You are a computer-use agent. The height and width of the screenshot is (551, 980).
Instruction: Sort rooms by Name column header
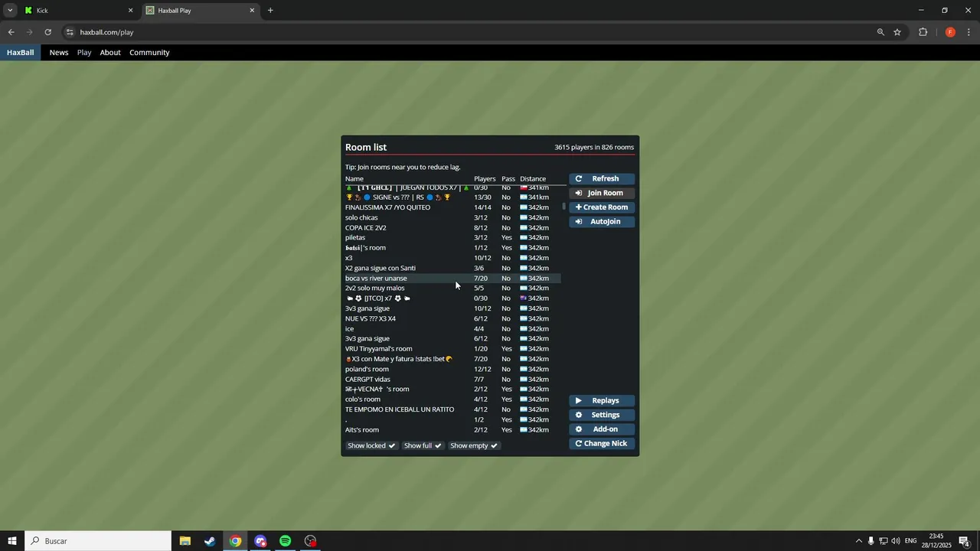click(x=354, y=179)
